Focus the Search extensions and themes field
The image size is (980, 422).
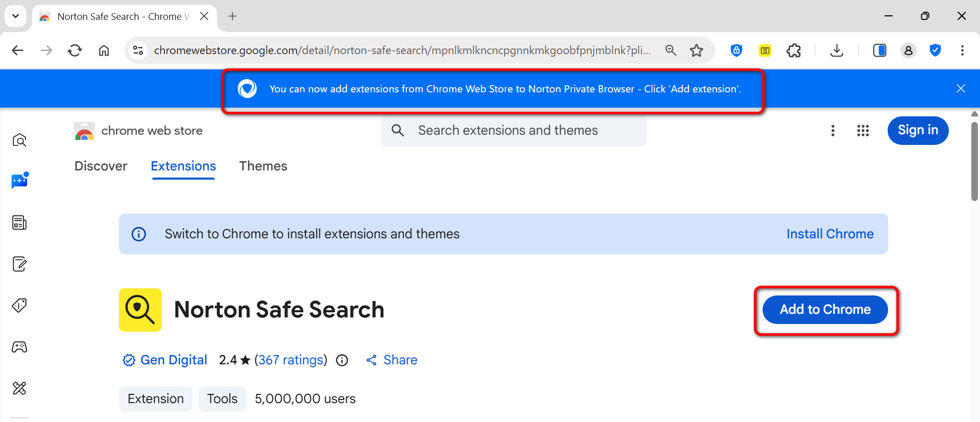513,131
